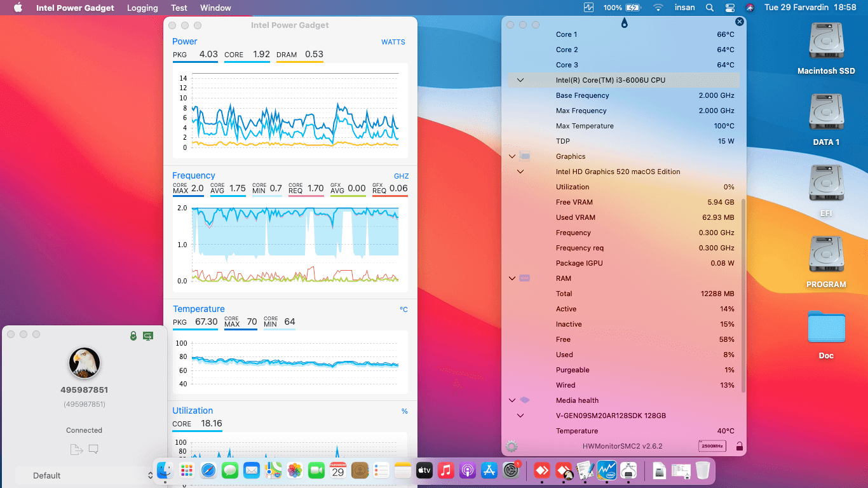The width and height of the screenshot is (868, 488).
Task: Open the file transfer icon in TeamViewer window
Action: (x=76, y=449)
